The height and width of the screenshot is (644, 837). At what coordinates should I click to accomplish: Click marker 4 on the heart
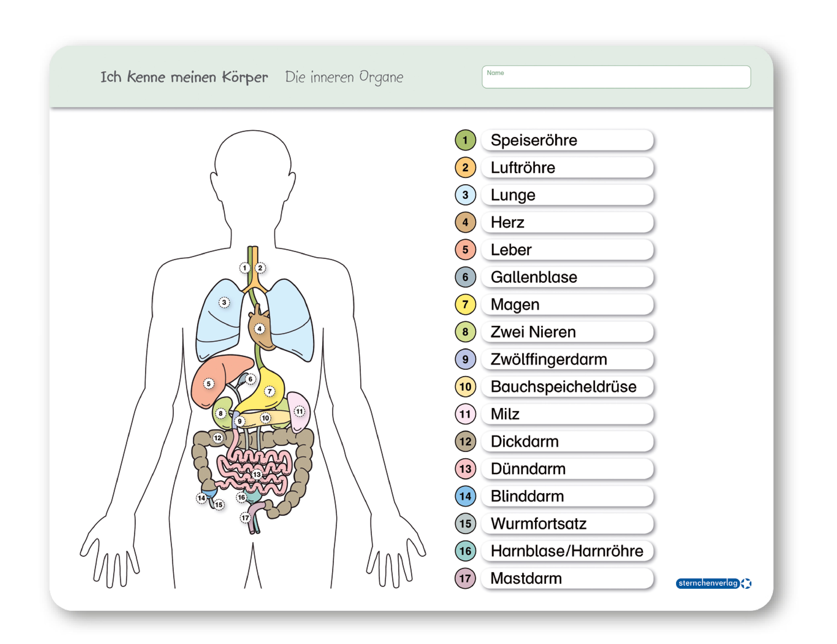(x=259, y=329)
